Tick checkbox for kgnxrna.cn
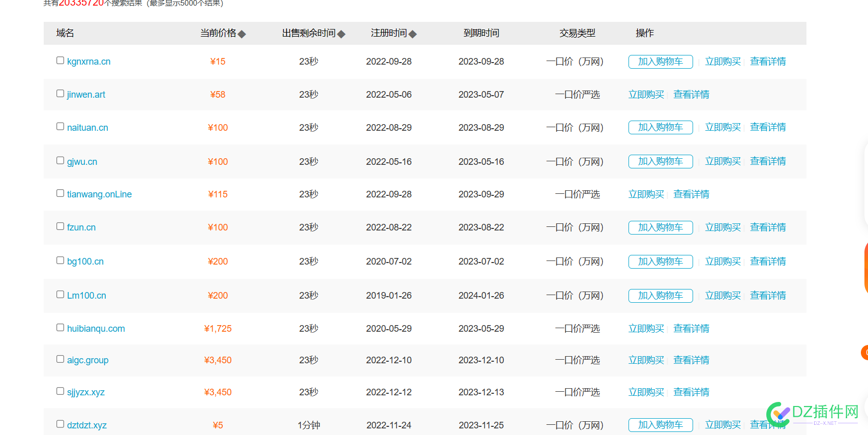Screen dimensions: 868x435 pyautogui.click(x=60, y=61)
